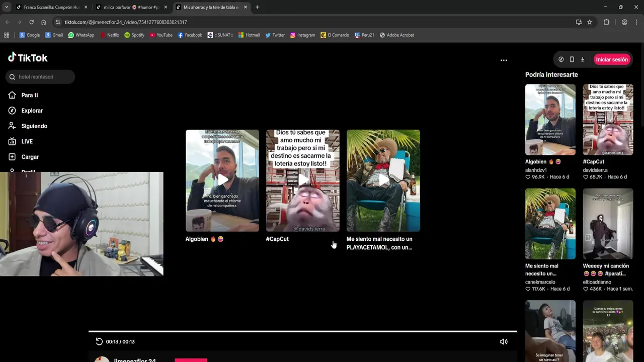Play the PLAYACETAMOL video in center

pos(383,180)
